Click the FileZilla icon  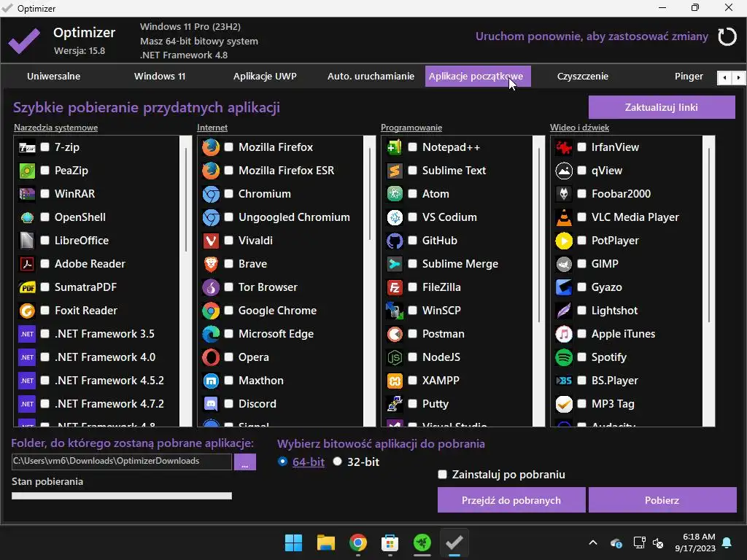[395, 287]
